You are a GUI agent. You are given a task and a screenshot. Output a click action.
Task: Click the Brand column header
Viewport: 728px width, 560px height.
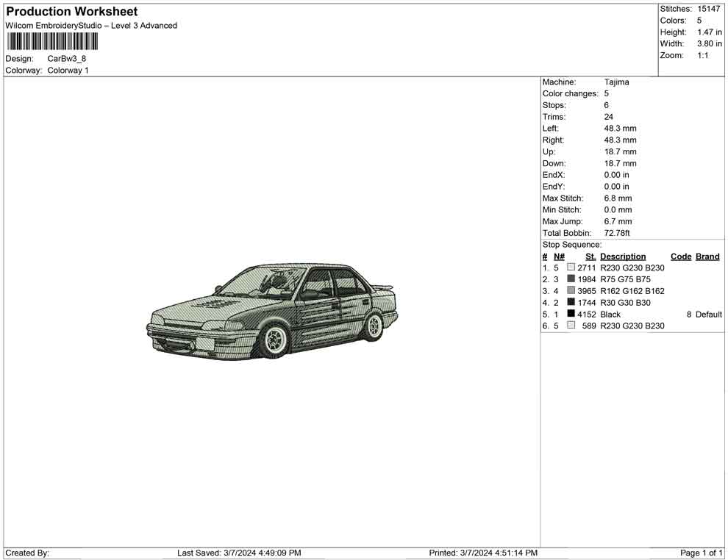click(707, 256)
